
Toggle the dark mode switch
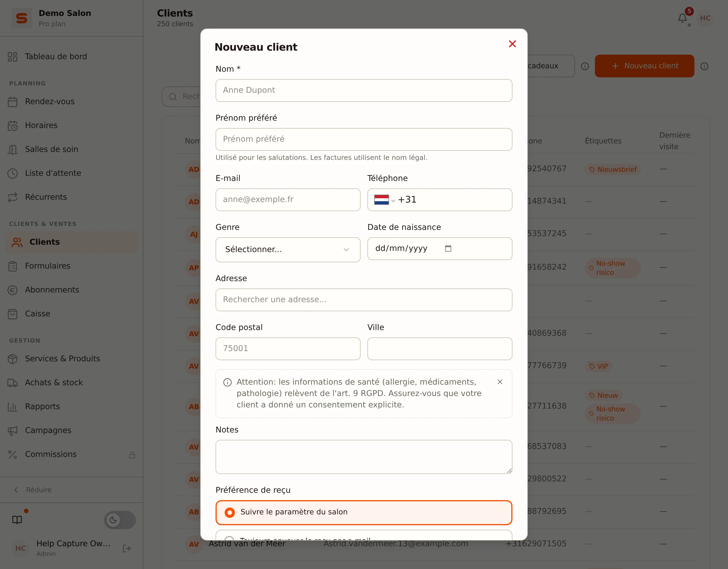120,519
